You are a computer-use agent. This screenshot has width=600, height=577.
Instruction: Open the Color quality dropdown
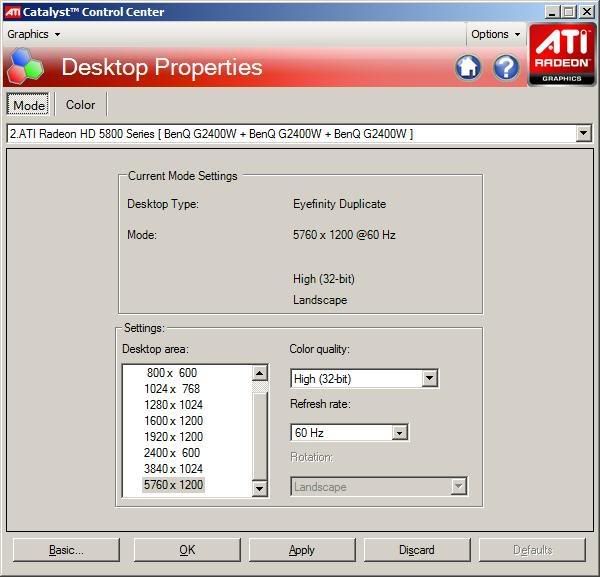(430, 378)
